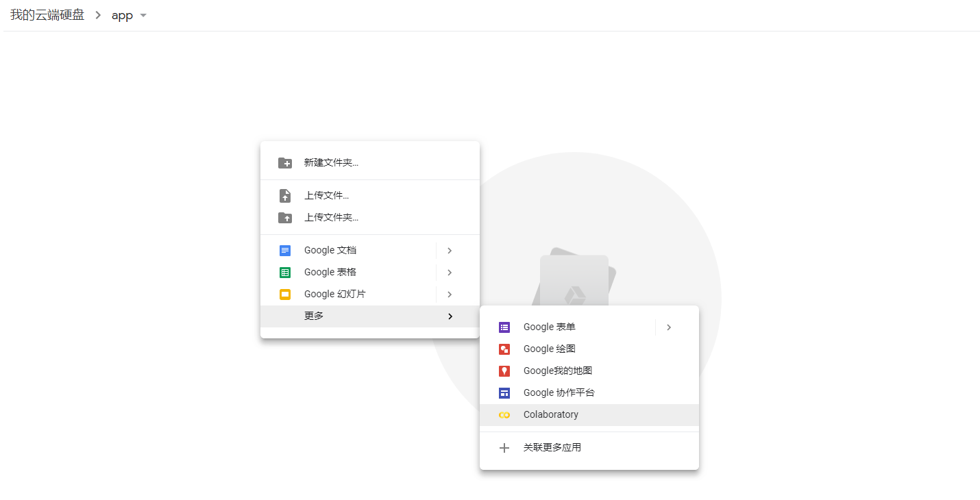This screenshot has width=980, height=500.
Task: Expand the Google 文档 submenu chevron
Action: (x=449, y=250)
